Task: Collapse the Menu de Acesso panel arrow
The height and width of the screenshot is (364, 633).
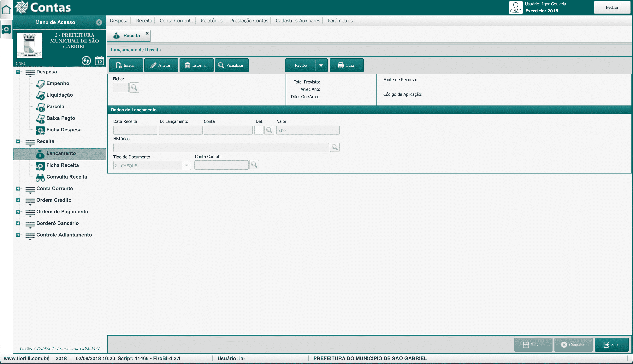Action: click(x=99, y=22)
